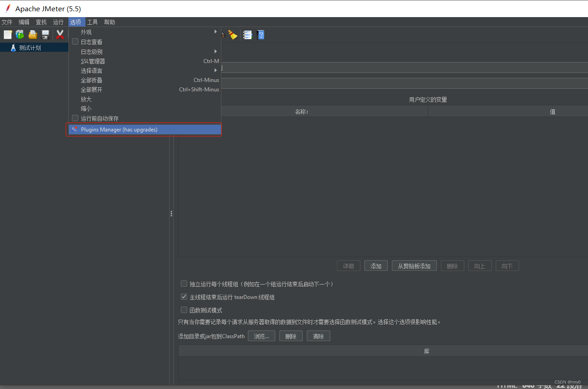
Task: Select the test plan flask icon
Action: pos(13,47)
